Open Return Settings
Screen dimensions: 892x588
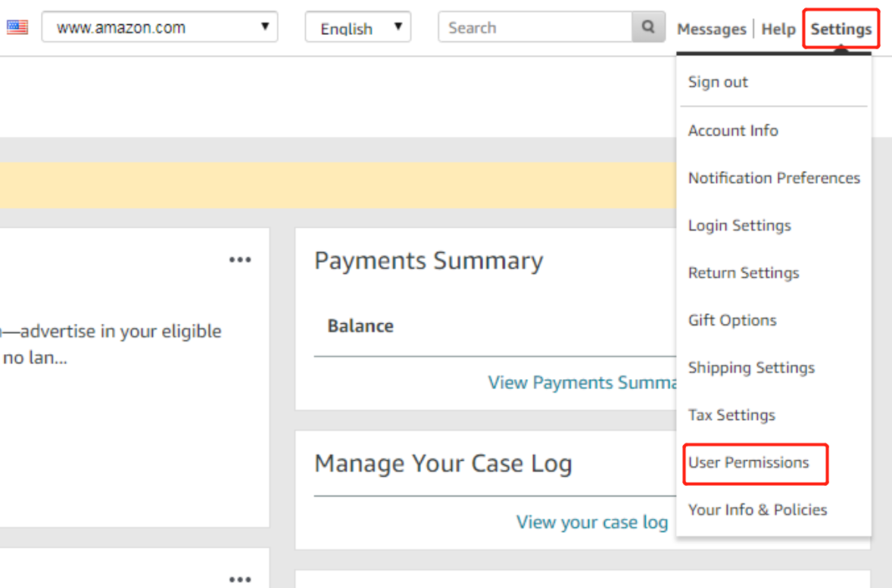744,273
